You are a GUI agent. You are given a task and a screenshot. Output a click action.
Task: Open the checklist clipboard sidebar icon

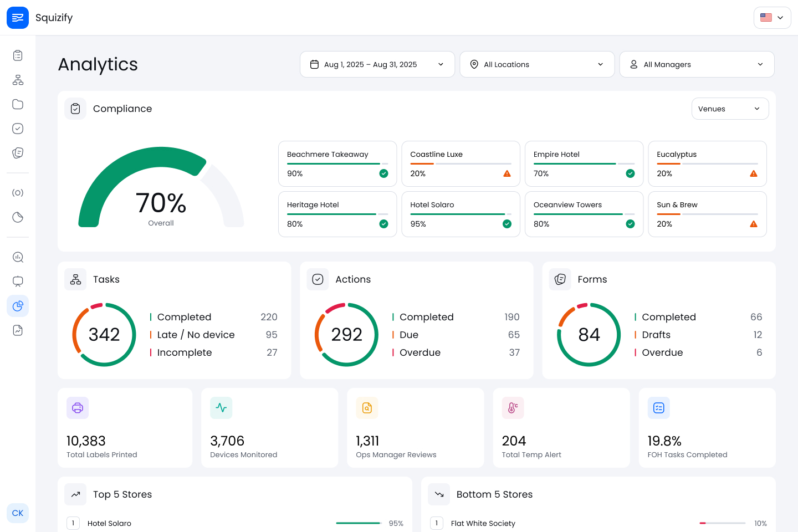pyautogui.click(x=18, y=55)
